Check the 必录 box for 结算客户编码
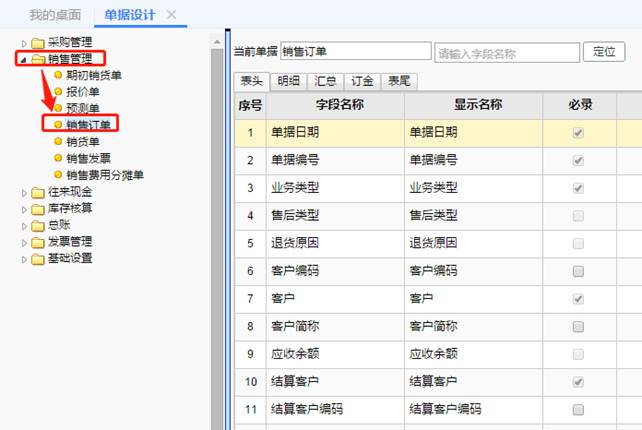Image resolution: width=642 pixels, height=430 pixels. pos(578,410)
